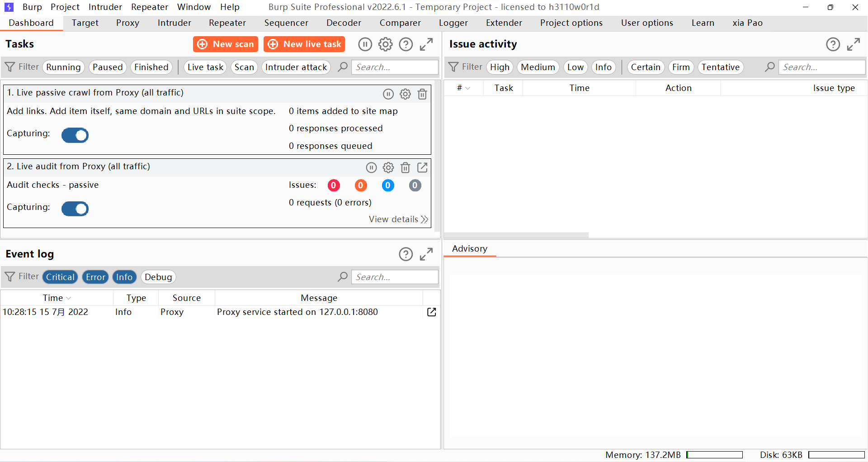Switch to the Repeater tab

(227, 23)
